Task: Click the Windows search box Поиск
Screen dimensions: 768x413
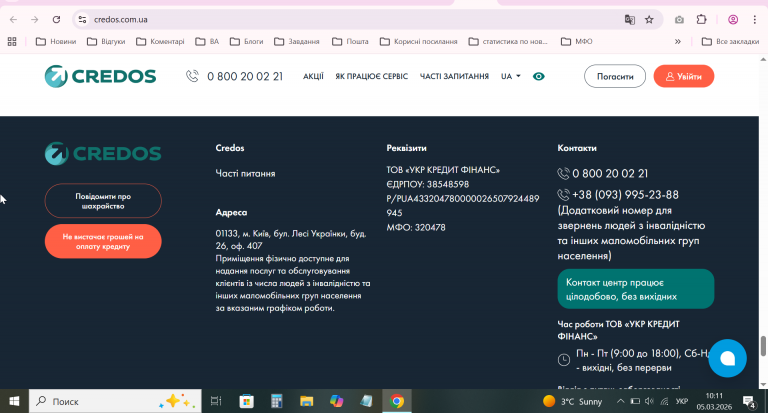Action: coord(115,401)
